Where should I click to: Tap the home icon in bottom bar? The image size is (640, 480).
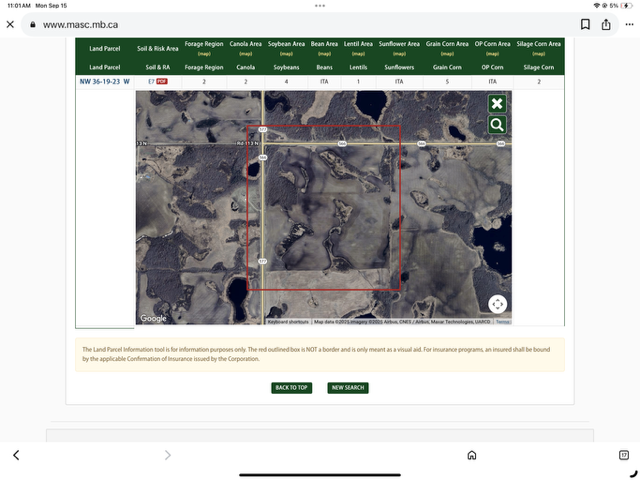tap(472, 455)
